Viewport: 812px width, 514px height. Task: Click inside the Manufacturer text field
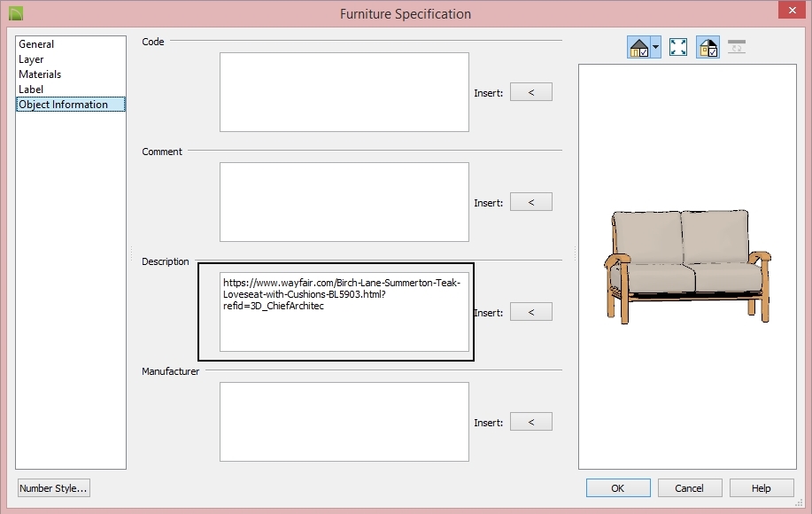pyautogui.click(x=344, y=421)
